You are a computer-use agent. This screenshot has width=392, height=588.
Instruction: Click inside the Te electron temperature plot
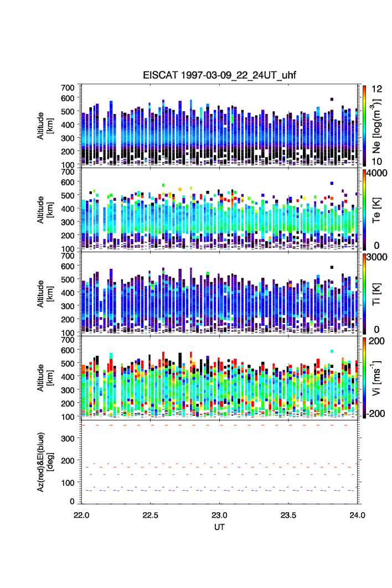(x=219, y=210)
